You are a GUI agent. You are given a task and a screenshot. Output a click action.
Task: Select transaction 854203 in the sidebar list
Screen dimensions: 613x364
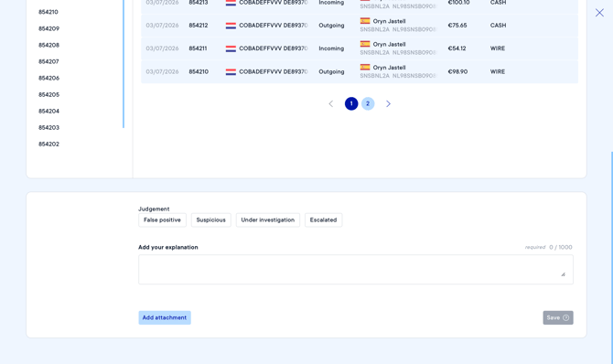(48, 127)
